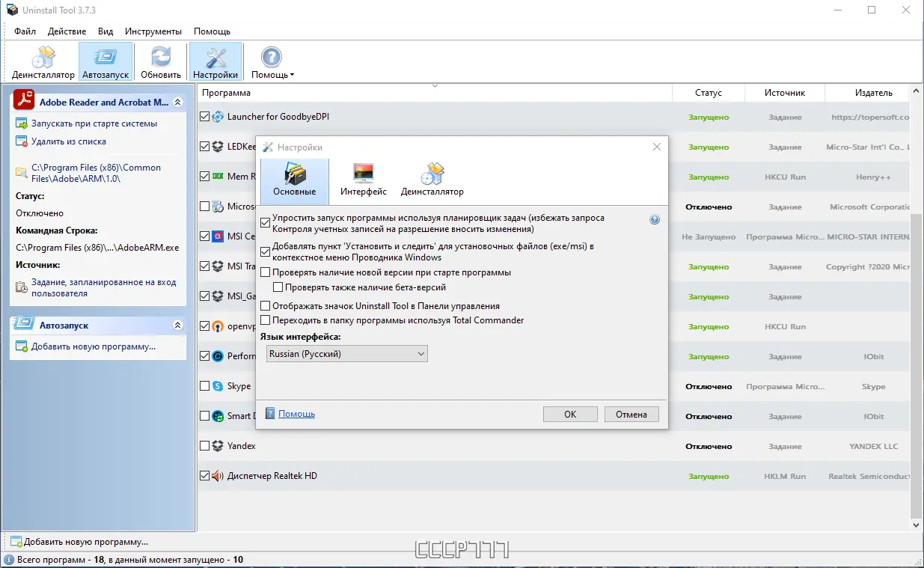Image resolution: width=924 pixels, height=568 pixels.
Task: Sort list by Издатель column
Action: click(867, 93)
